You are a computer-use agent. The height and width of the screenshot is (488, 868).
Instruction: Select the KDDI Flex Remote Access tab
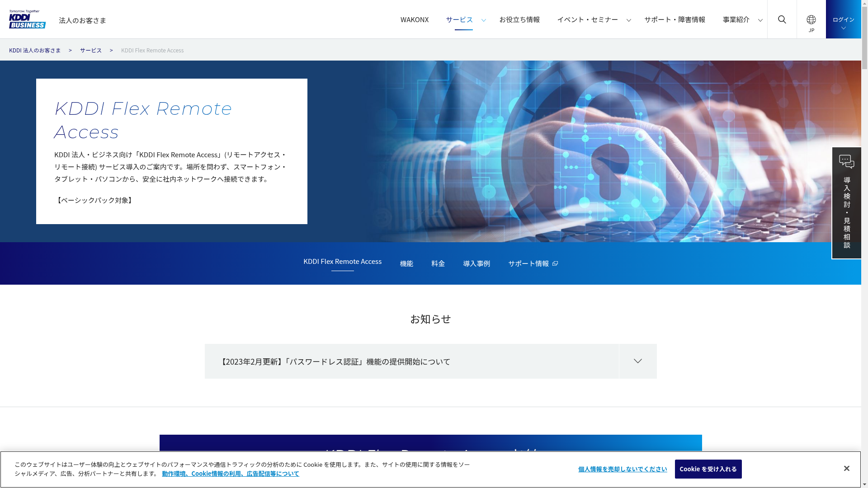(342, 261)
